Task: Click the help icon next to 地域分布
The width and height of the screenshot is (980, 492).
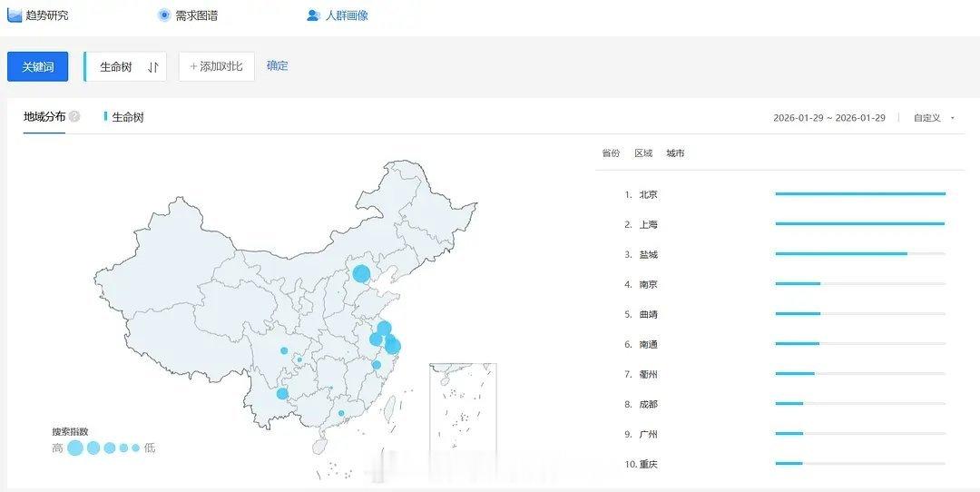Action: pos(74,116)
